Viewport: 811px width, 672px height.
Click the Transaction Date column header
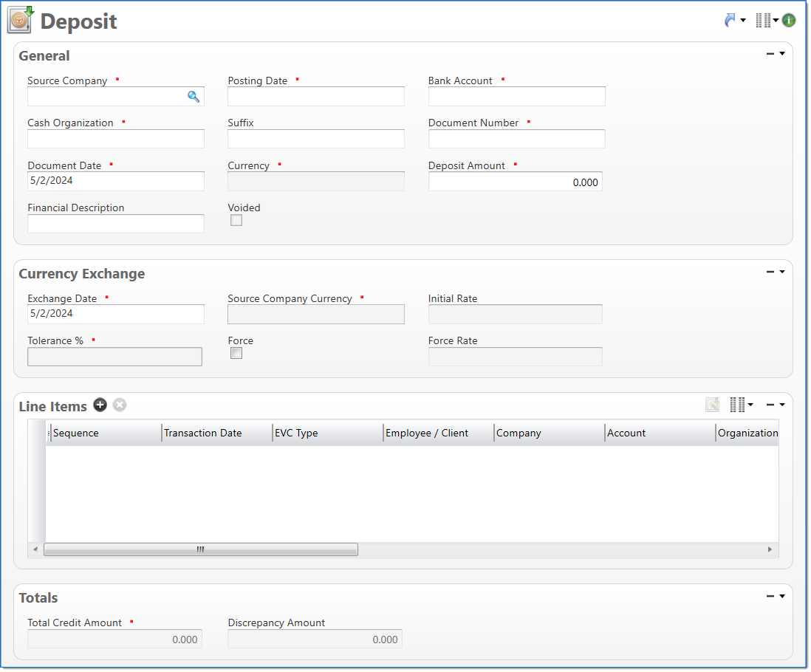tap(203, 433)
